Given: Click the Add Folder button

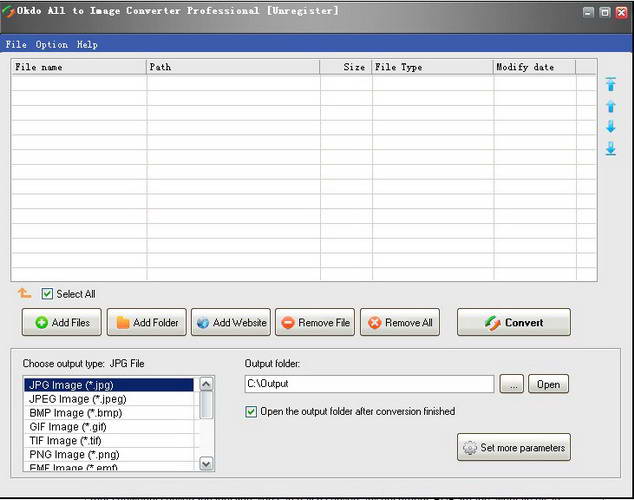Looking at the screenshot, I should pos(147,322).
